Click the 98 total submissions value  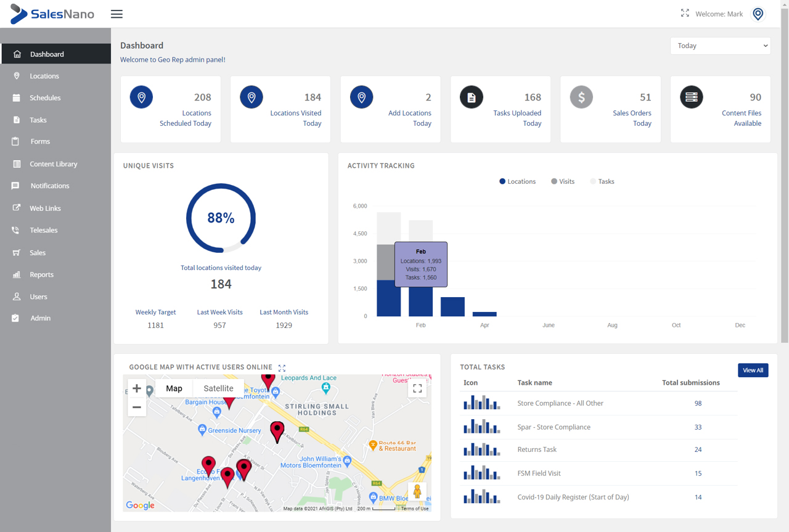(698, 403)
